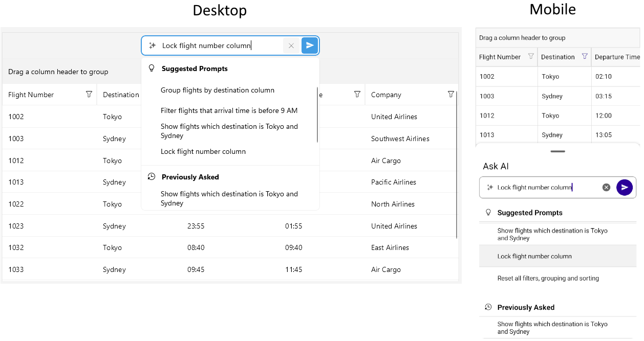Open filter for desktop Company column

pos(450,95)
